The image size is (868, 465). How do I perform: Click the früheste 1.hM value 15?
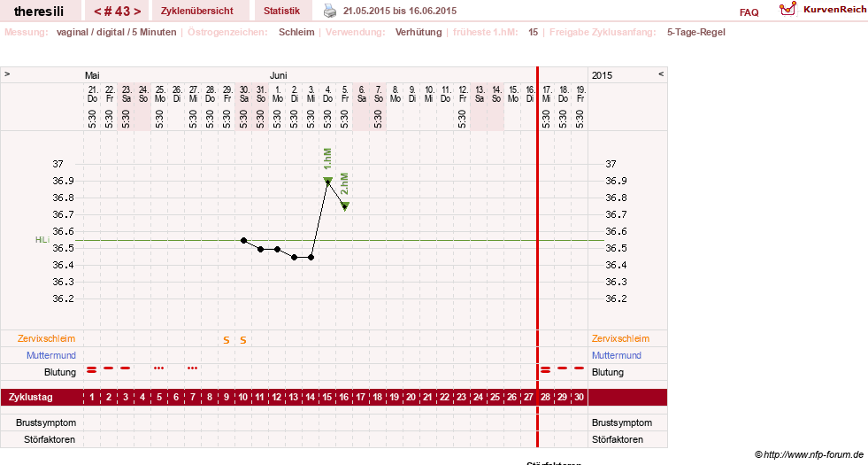533,32
